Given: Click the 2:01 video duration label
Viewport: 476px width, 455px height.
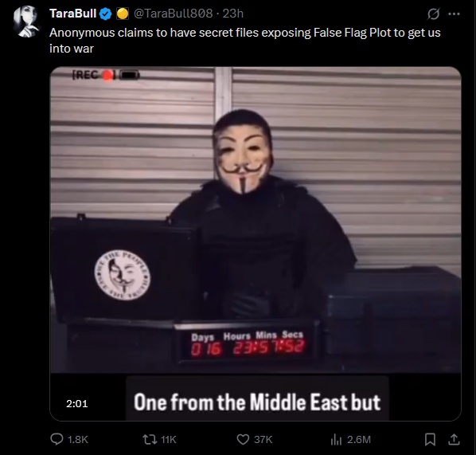Looking at the screenshot, I should 76,404.
